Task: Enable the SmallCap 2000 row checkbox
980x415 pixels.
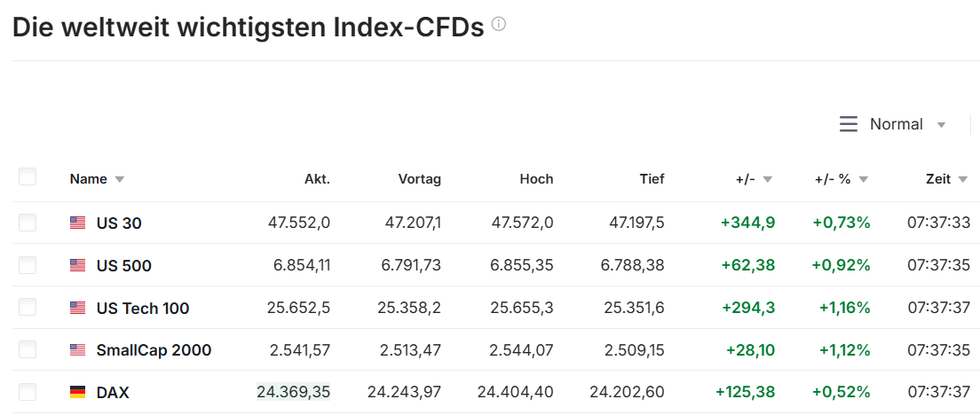Action: click(28, 349)
